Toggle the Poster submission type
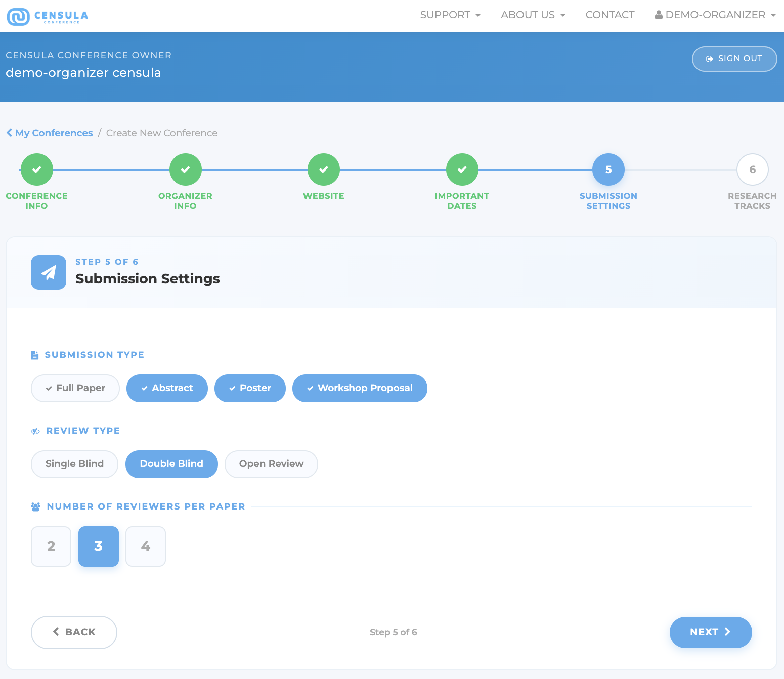Image resolution: width=784 pixels, height=679 pixels. click(x=250, y=388)
